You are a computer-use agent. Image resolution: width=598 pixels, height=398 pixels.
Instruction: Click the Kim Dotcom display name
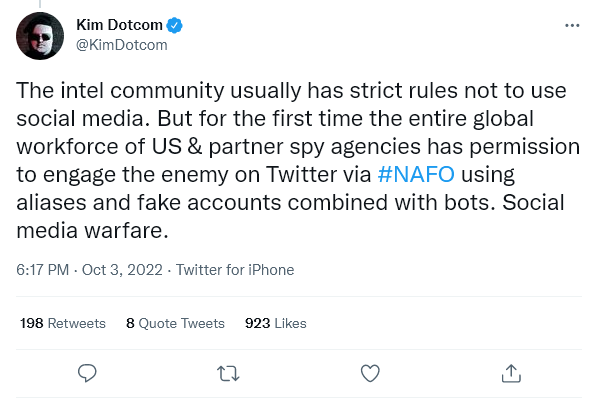[x=119, y=25]
